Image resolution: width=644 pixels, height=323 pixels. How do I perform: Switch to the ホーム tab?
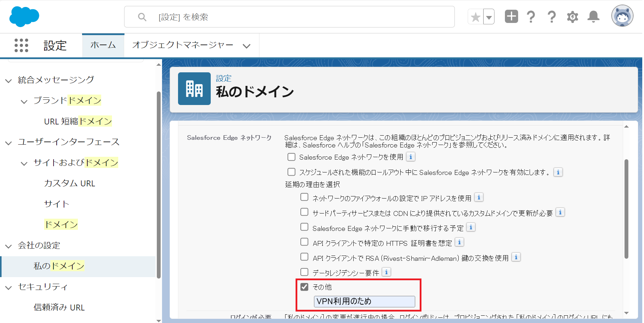click(103, 45)
